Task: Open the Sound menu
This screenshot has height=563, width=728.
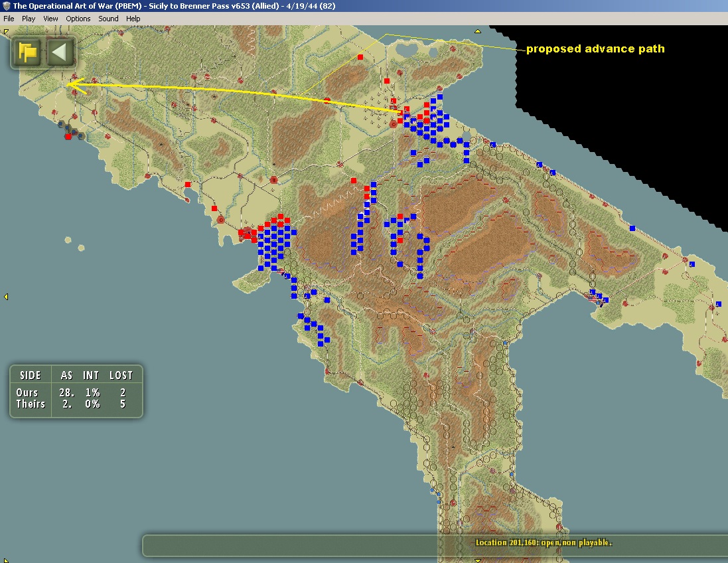Action: (x=108, y=19)
